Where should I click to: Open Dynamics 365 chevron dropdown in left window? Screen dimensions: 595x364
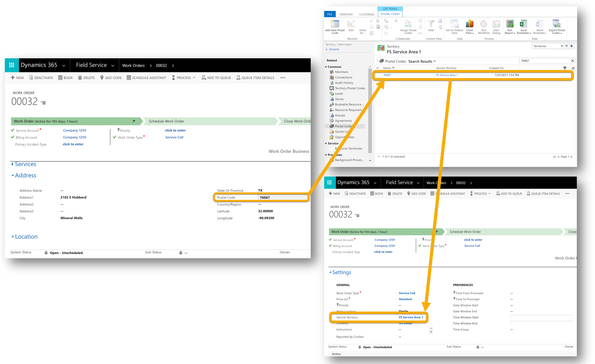coord(64,65)
